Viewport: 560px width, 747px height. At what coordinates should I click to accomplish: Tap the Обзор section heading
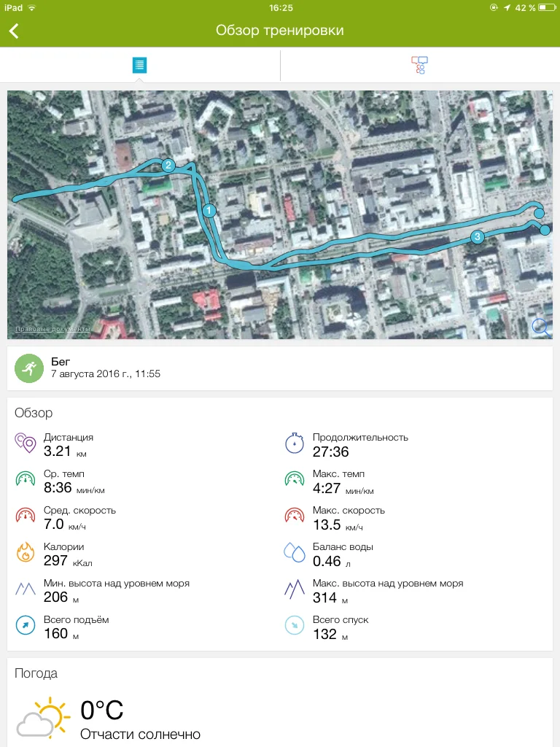click(34, 413)
